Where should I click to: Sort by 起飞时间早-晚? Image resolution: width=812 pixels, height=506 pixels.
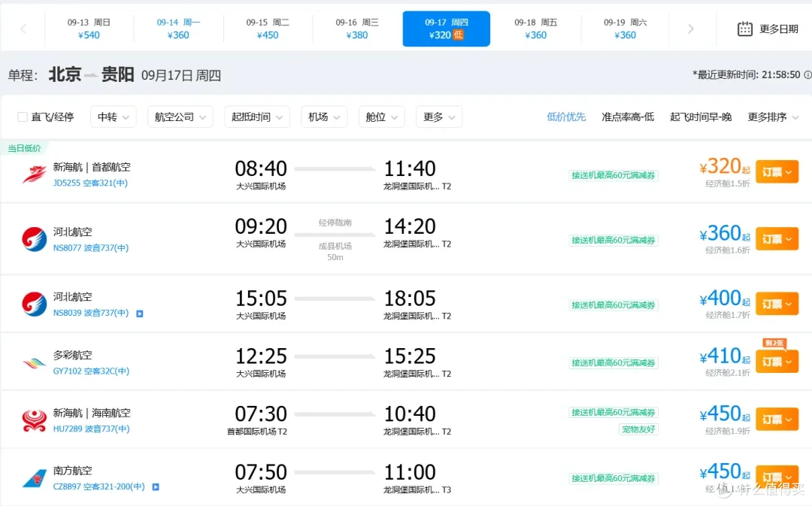(x=701, y=117)
